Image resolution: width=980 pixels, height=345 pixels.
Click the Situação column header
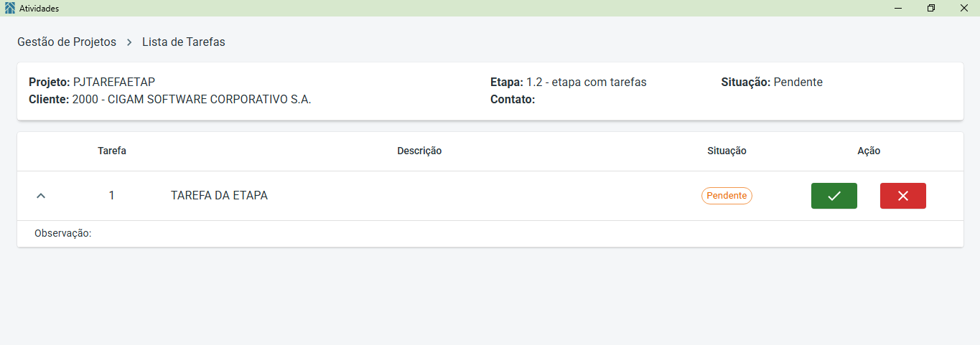pyautogui.click(x=727, y=151)
